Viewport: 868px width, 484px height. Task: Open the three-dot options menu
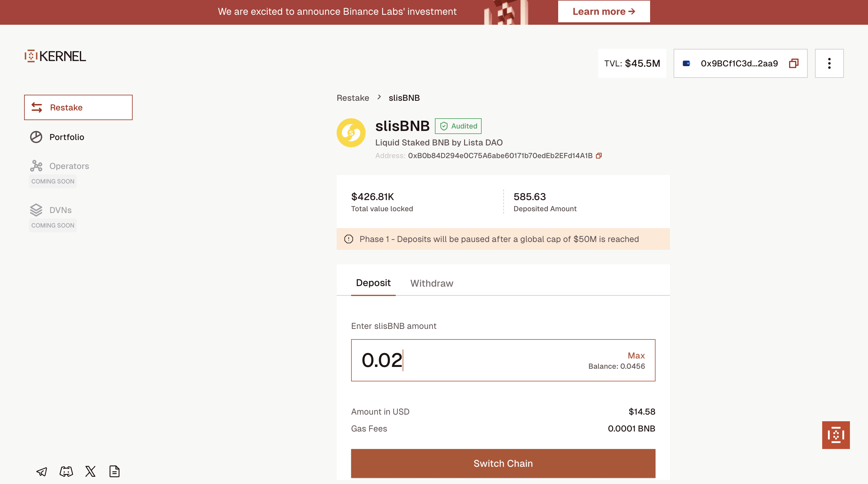829,63
